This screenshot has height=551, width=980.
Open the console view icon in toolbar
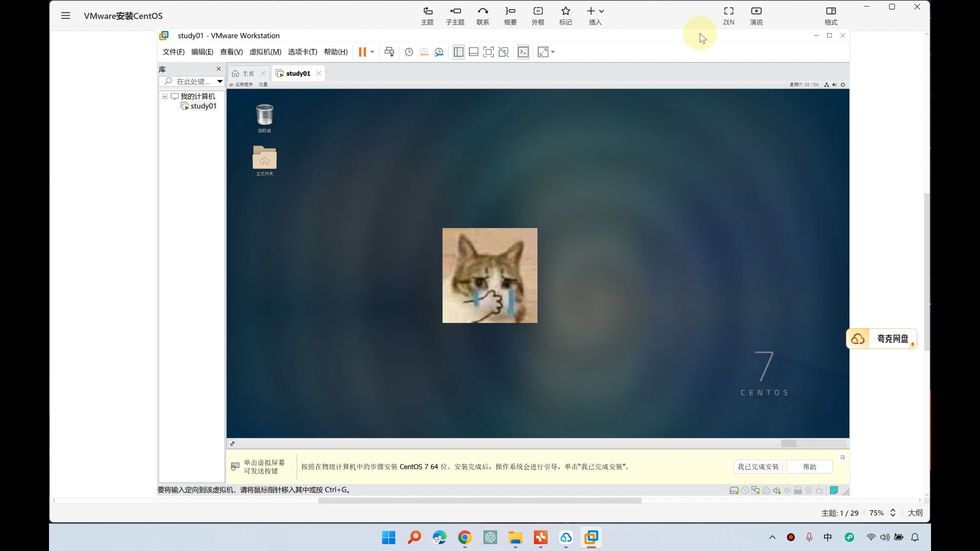click(523, 52)
